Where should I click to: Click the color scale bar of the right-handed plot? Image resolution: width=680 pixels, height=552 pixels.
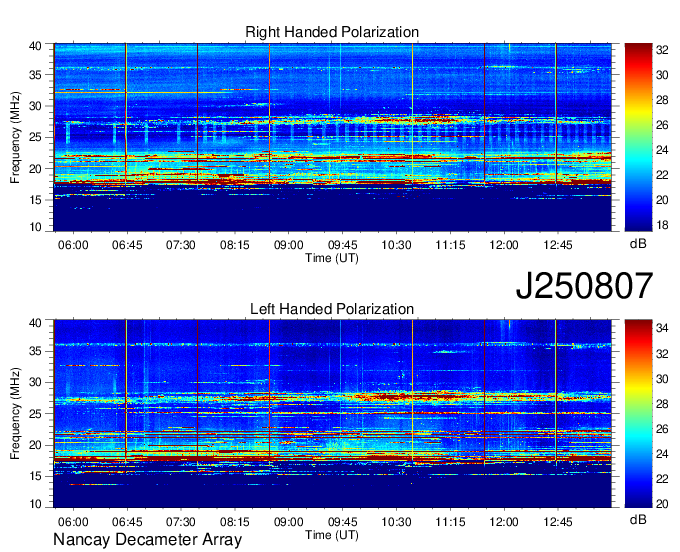[638, 137]
